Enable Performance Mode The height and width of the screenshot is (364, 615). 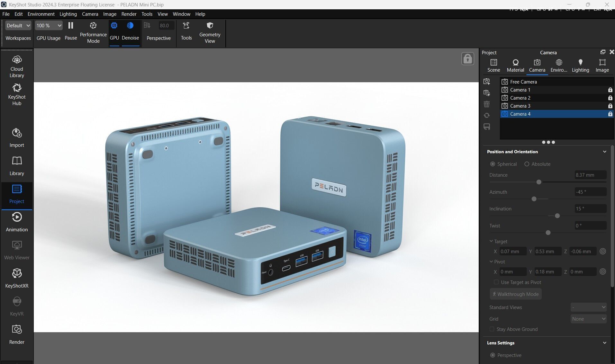coord(93,32)
